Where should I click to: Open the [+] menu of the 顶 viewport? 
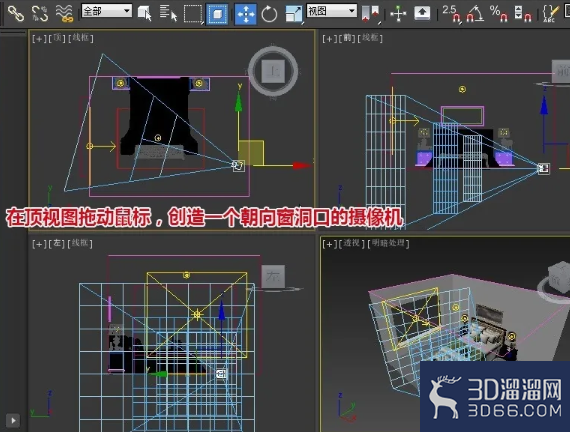tap(39, 38)
